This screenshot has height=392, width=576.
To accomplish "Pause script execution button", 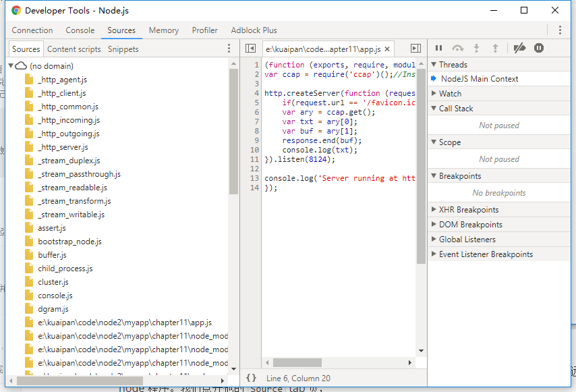I will 438,48.
